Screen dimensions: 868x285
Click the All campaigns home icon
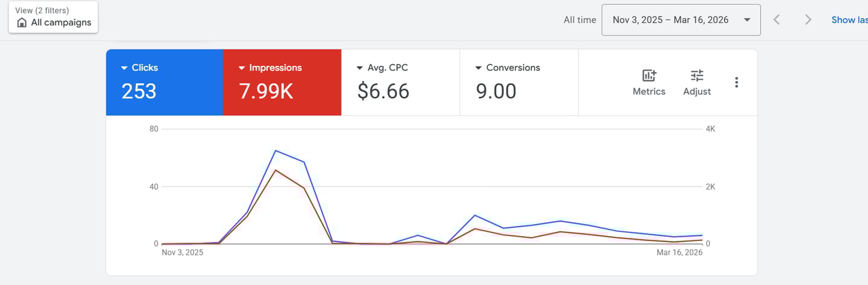(22, 23)
